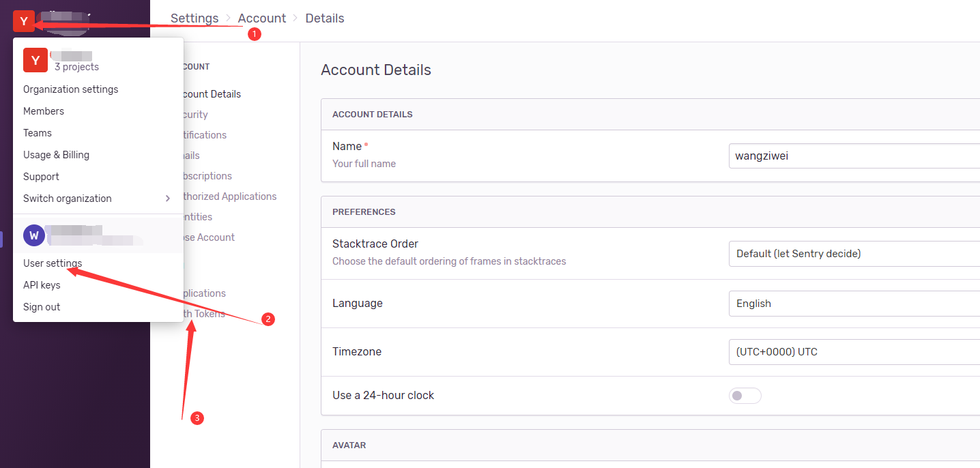980x468 pixels.
Task: Click the Name input field containing wangziwei
Action: click(x=853, y=156)
